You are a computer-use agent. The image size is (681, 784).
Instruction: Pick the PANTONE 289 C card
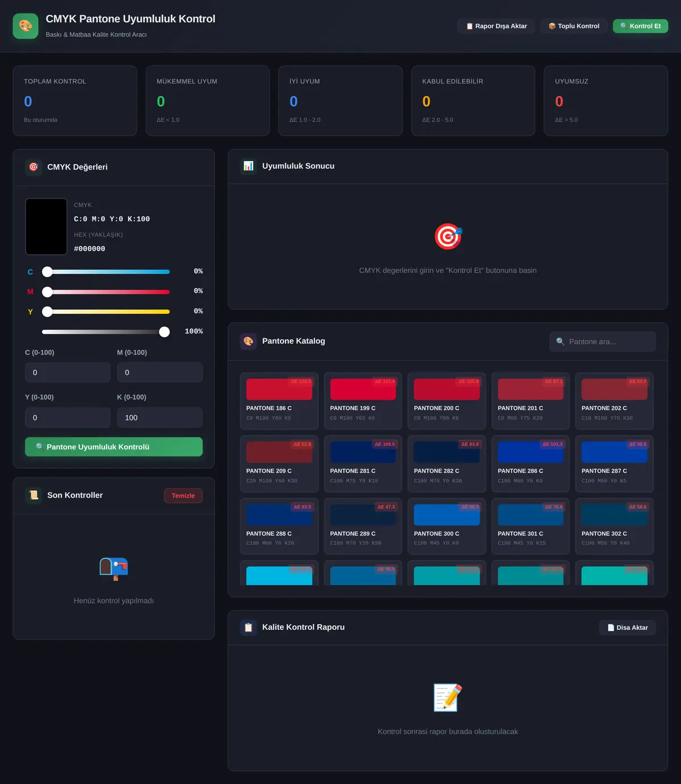(363, 526)
